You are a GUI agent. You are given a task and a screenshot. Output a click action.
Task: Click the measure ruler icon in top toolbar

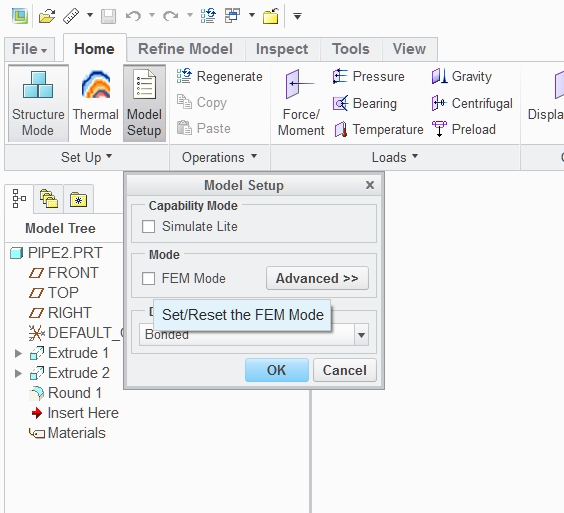click(x=71, y=16)
